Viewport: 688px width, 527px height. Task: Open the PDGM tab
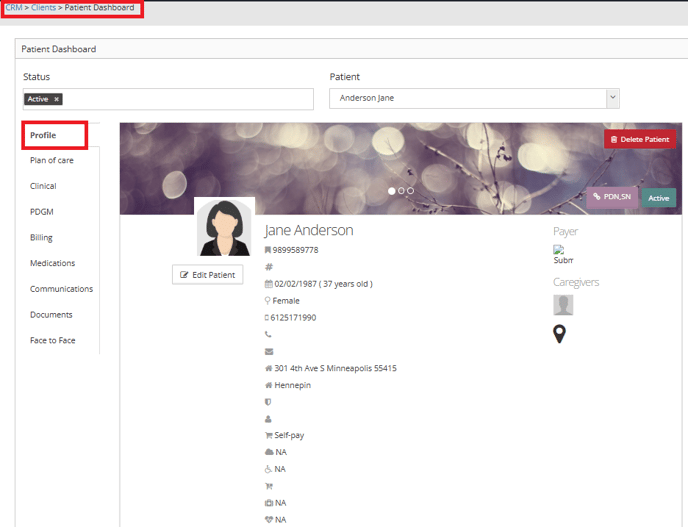pyautogui.click(x=42, y=212)
